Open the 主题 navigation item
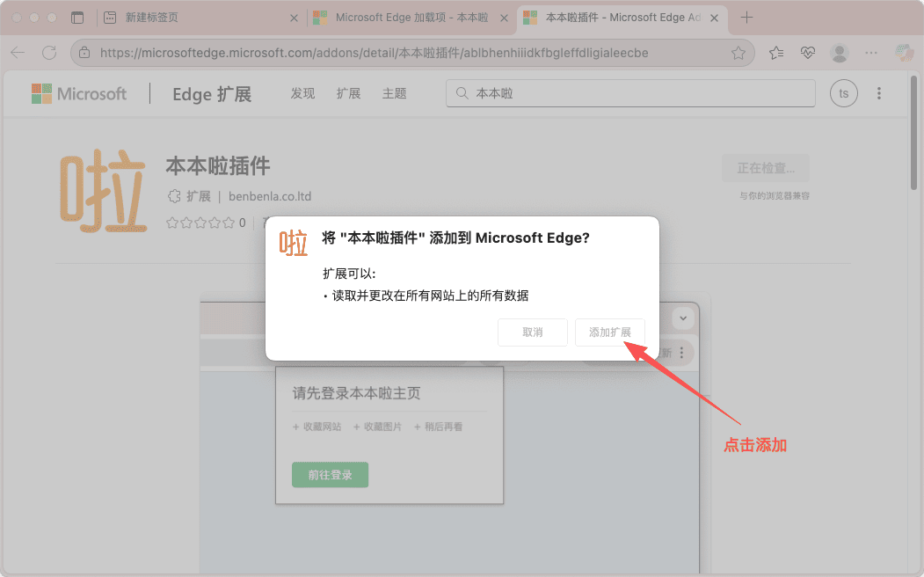Viewport: 924px width, 577px height. [x=394, y=93]
